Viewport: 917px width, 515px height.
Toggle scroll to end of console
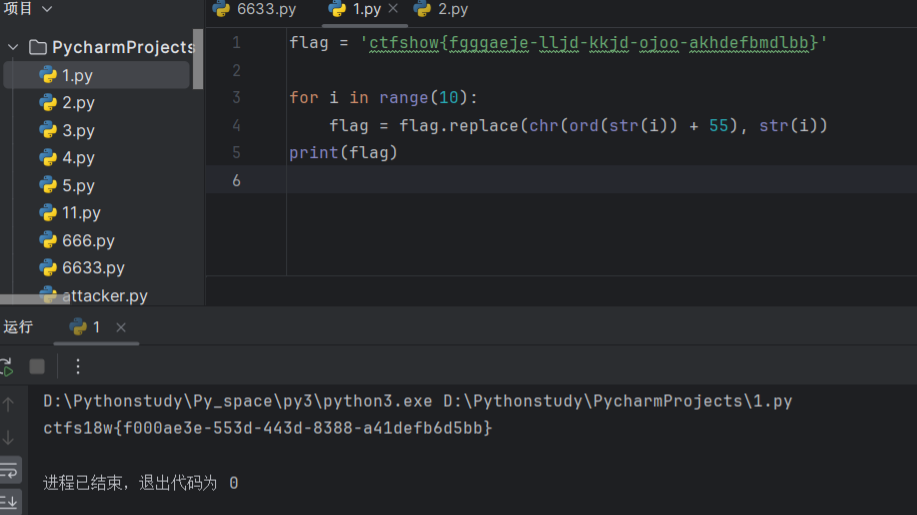coord(9,502)
